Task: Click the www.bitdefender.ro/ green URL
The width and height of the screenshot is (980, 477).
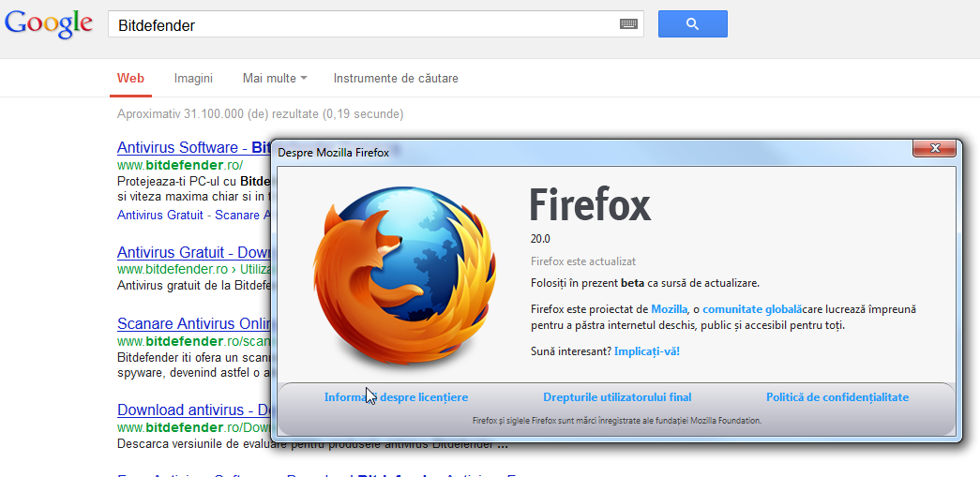Action: [x=179, y=166]
